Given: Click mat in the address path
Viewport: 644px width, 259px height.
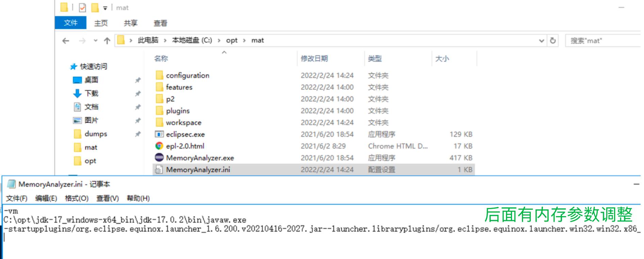Looking at the screenshot, I should (x=257, y=40).
